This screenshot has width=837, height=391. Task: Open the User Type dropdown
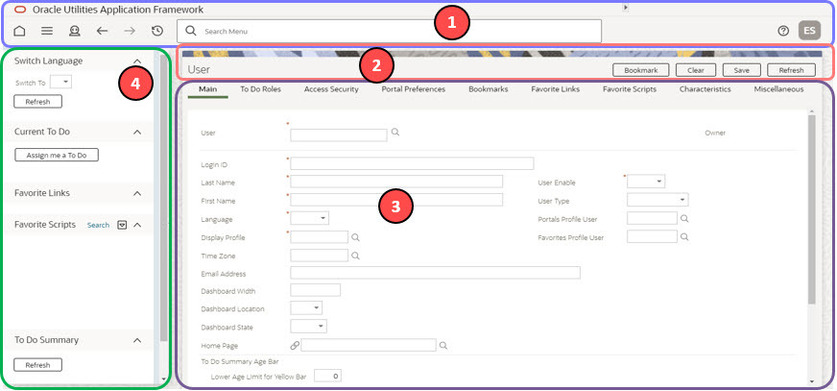[x=658, y=200]
